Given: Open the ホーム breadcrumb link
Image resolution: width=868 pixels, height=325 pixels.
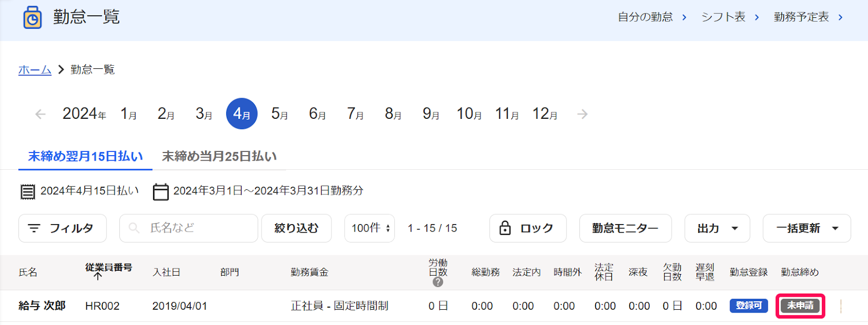Looking at the screenshot, I should coord(35,69).
